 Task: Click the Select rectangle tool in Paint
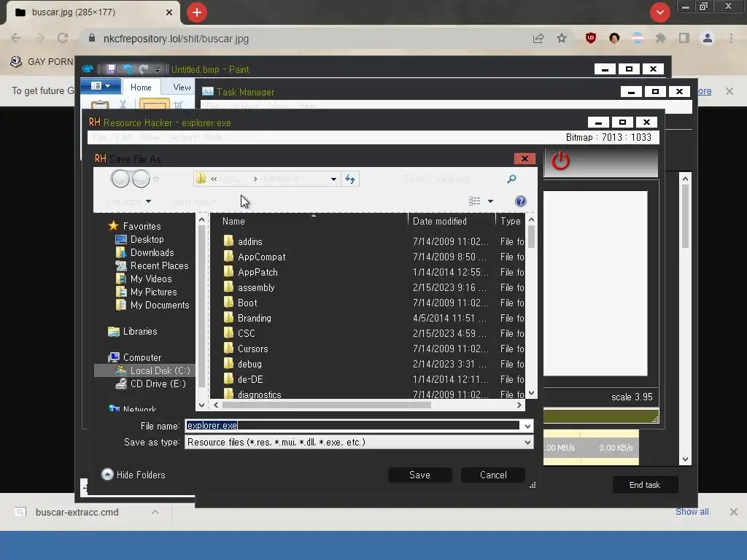(x=155, y=104)
